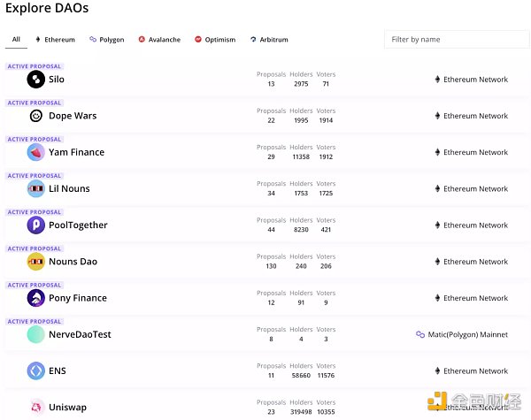Click the PoolTogether purple logo
The image size is (531, 420).
(36, 225)
